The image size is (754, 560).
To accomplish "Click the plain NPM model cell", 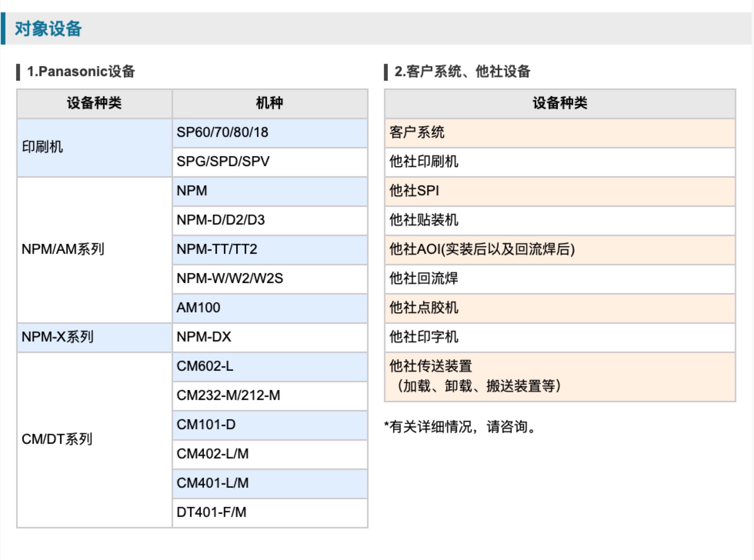I will point(270,191).
